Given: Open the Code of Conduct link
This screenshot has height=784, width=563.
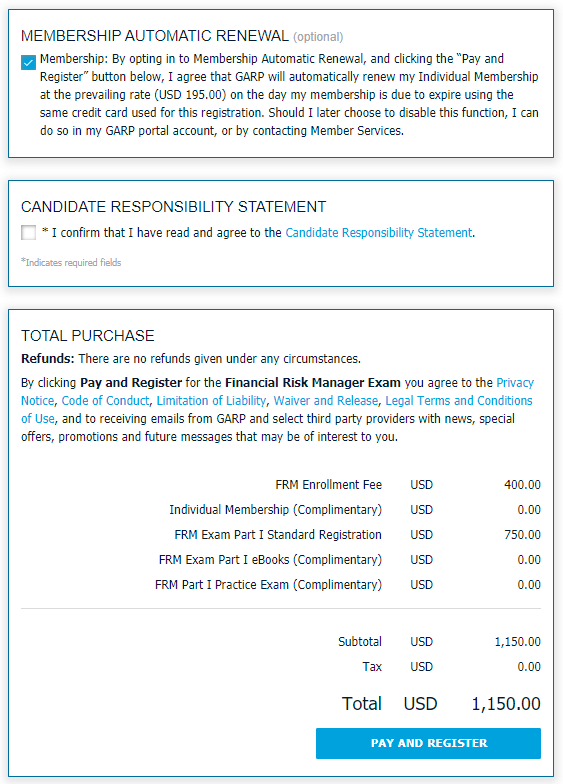Looking at the screenshot, I should click(x=106, y=400).
